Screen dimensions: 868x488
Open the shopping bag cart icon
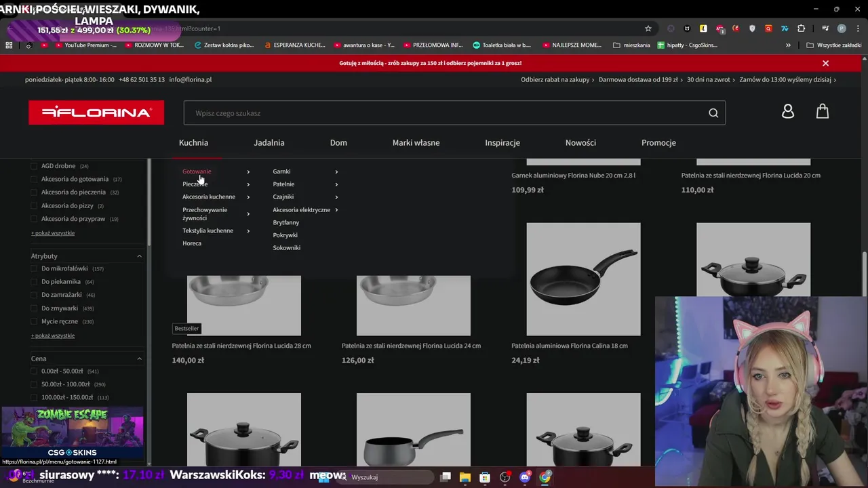(x=823, y=111)
